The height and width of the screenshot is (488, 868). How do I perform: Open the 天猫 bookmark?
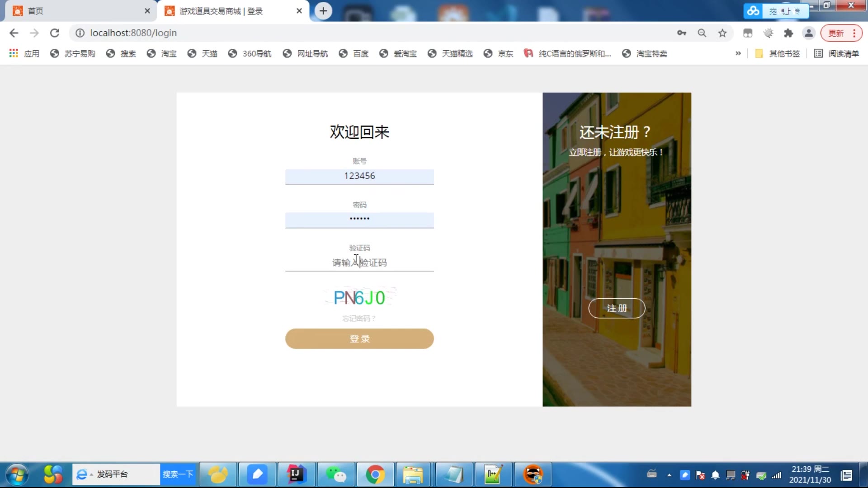tap(203, 53)
